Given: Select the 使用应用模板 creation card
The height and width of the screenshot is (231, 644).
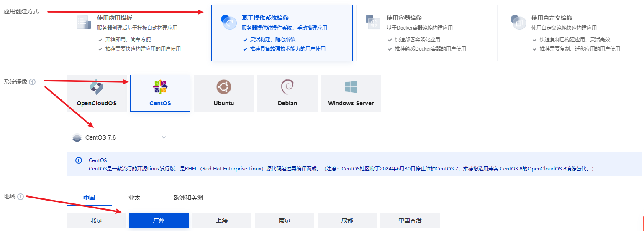Looking at the screenshot, I should (x=137, y=33).
